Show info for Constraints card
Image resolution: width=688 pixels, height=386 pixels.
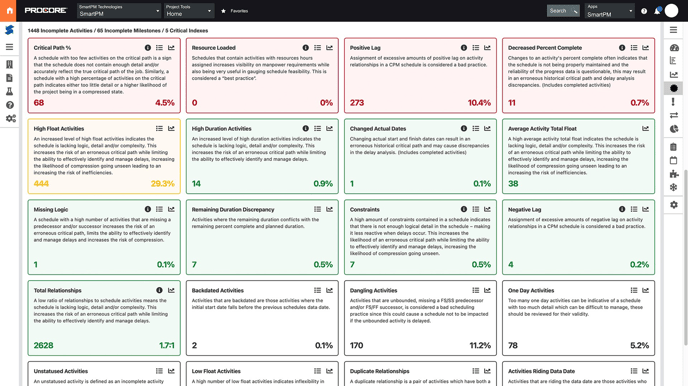pos(464,209)
